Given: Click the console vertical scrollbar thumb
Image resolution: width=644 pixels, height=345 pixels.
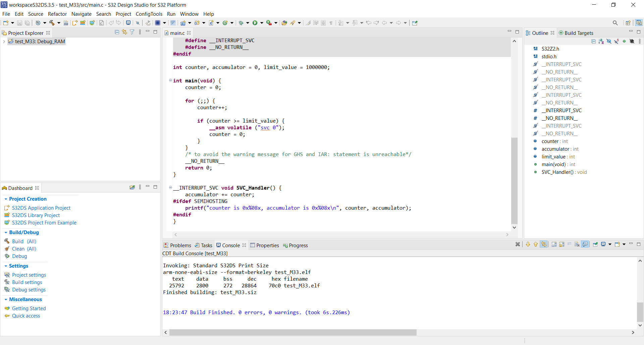Looking at the screenshot, I should pyautogui.click(x=640, y=312).
